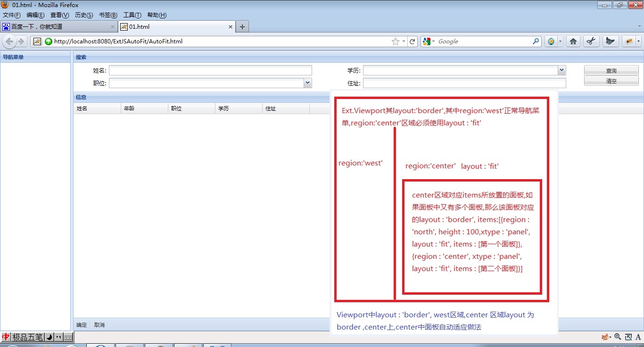The height and width of the screenshot is (347, 644).
Task: Click the search magnifier in the Google box
Action: pyautogui.click(x=536, y=41)
